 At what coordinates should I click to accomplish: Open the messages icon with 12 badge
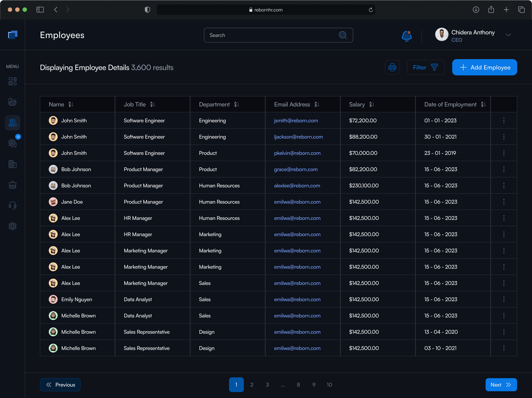(12, 143)
